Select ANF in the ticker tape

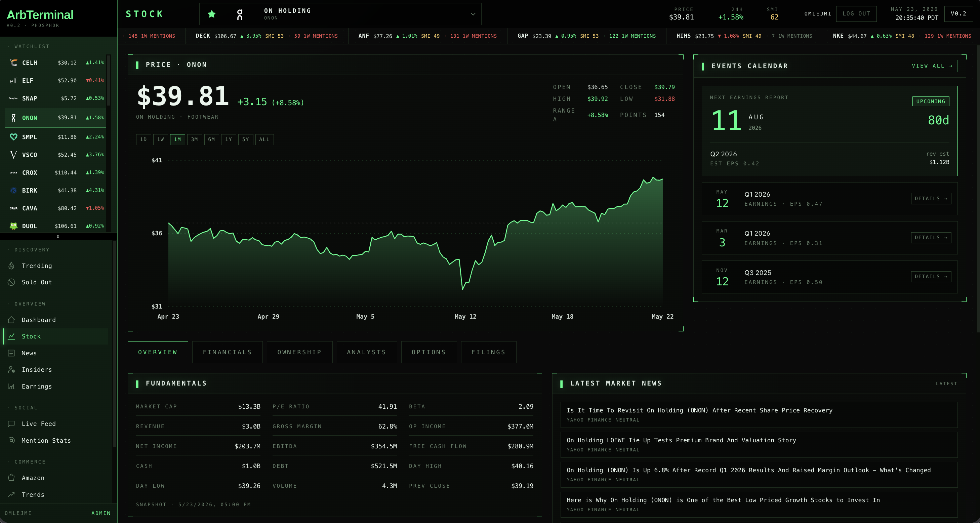(x=427, y=36)
